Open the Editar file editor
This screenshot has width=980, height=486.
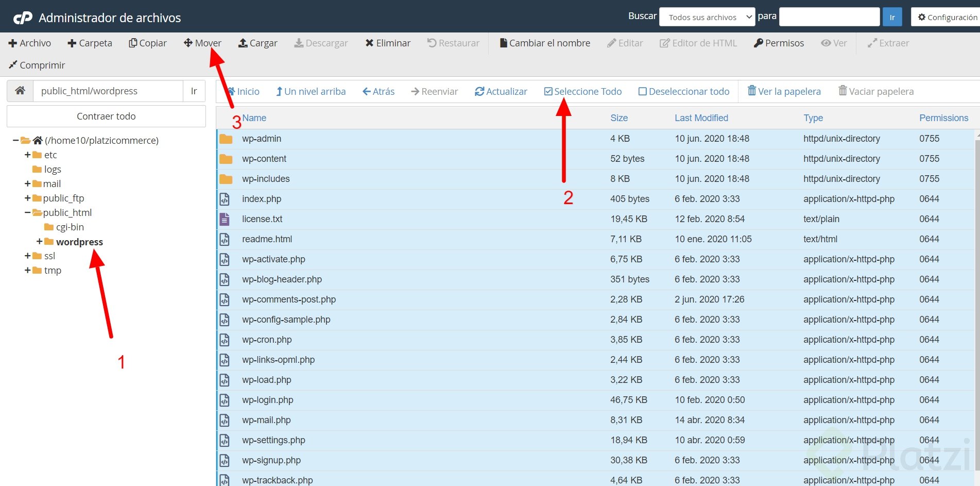(x=625, y=43)
